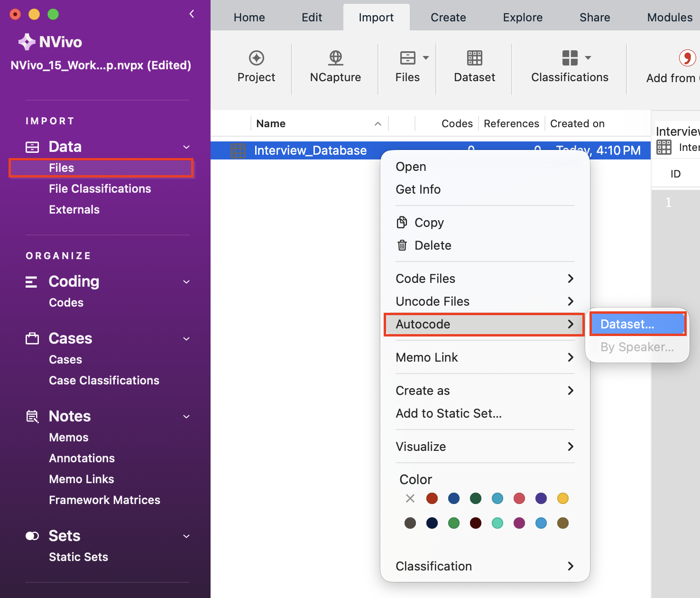
Task: Open the Create as submenu
Action: 485,391
